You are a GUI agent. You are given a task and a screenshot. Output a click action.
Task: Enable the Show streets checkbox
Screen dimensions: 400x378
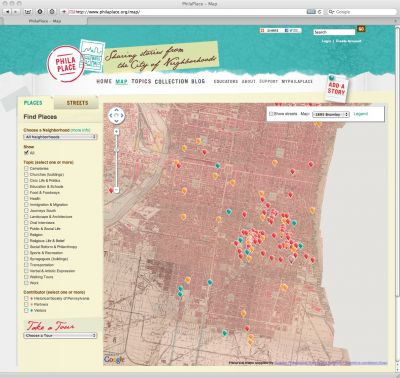271,114
